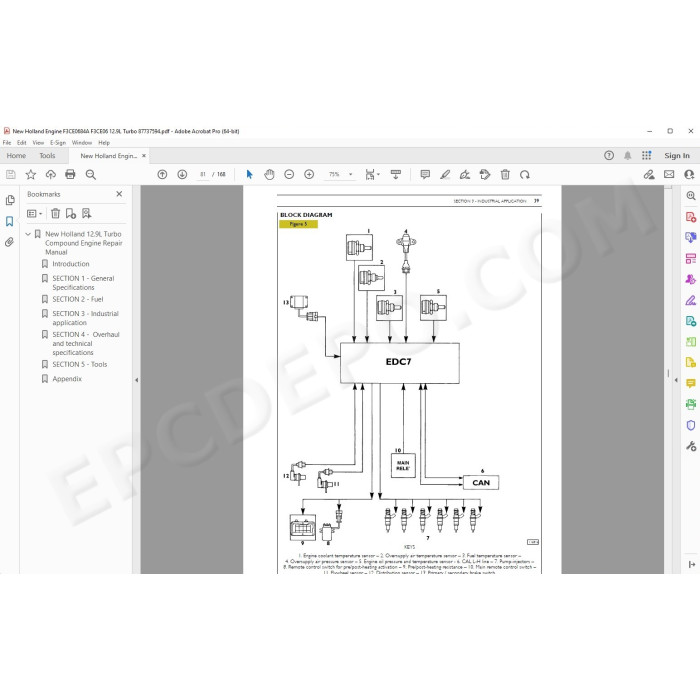Collapse the New Holland 12.9L bookmark tree

tap(28, 234)
